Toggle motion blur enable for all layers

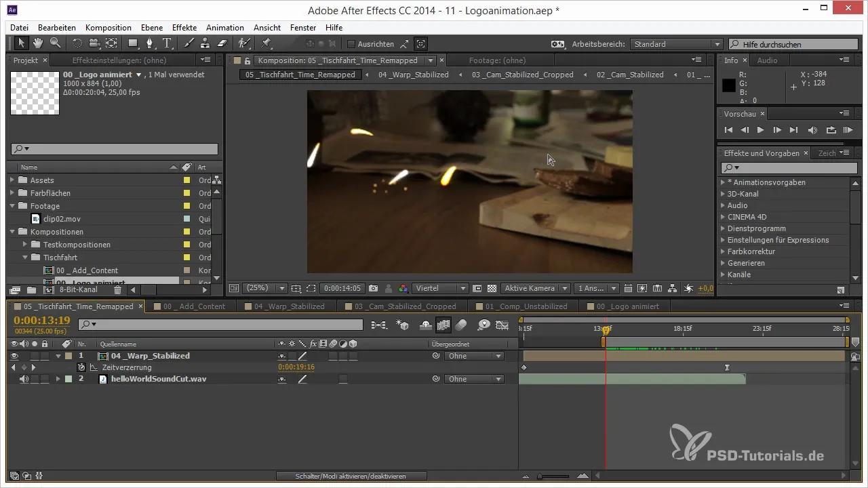click(x=460, y=325)
